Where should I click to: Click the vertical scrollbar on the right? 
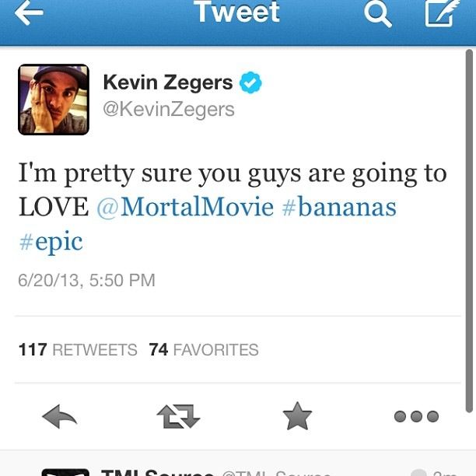469,231
